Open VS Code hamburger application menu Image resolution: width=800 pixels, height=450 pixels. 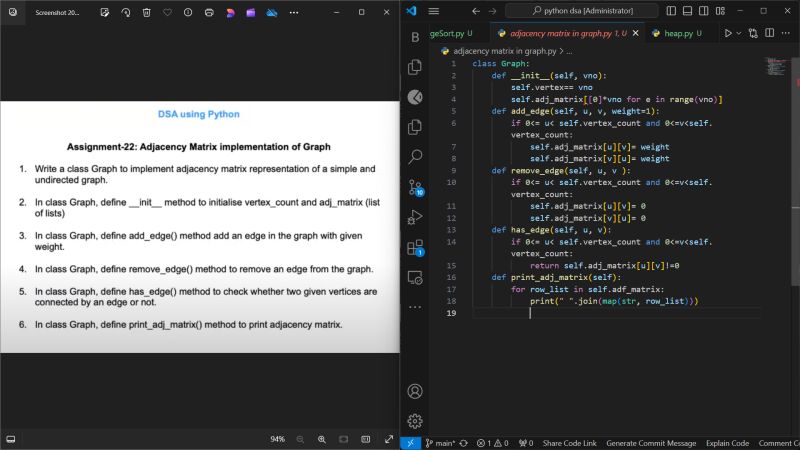434,11
